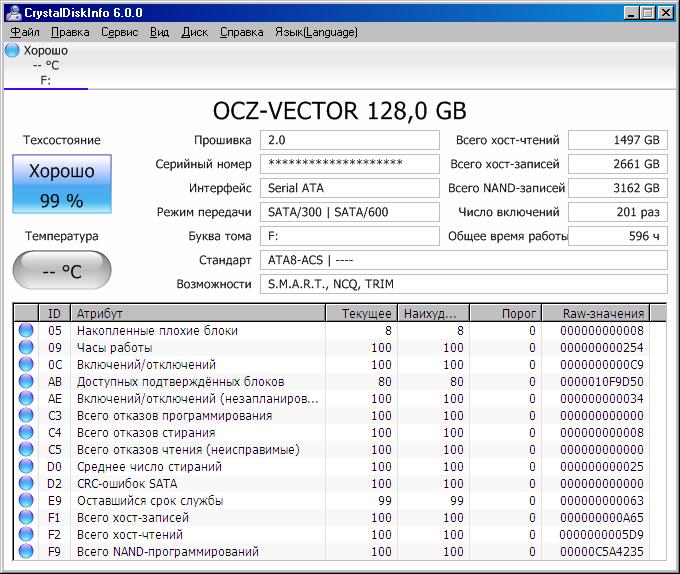
Task: Click the OCZ-VECTOR 128,0 GB title
Action: point(340,111)
